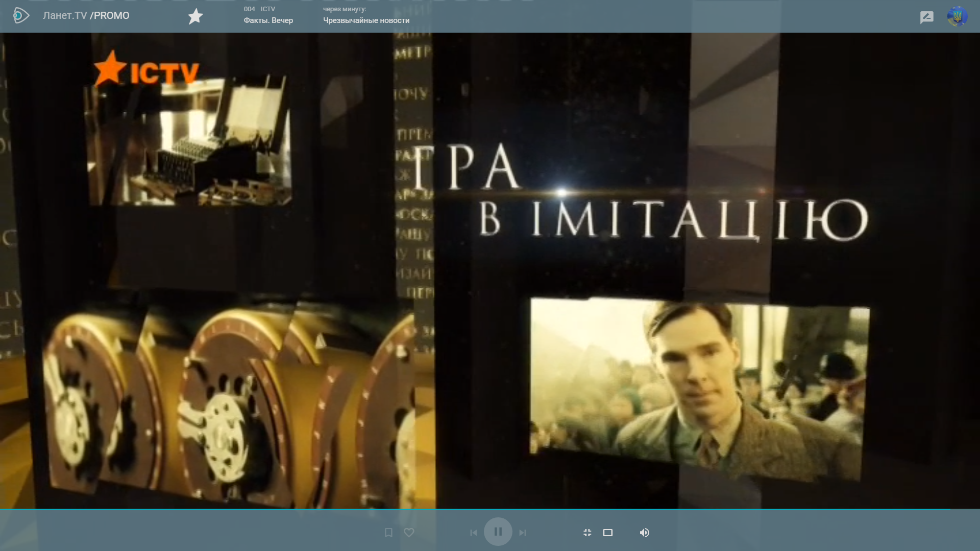
Task: Click the ICTV logo watermark on video
Action: point(147,69)
